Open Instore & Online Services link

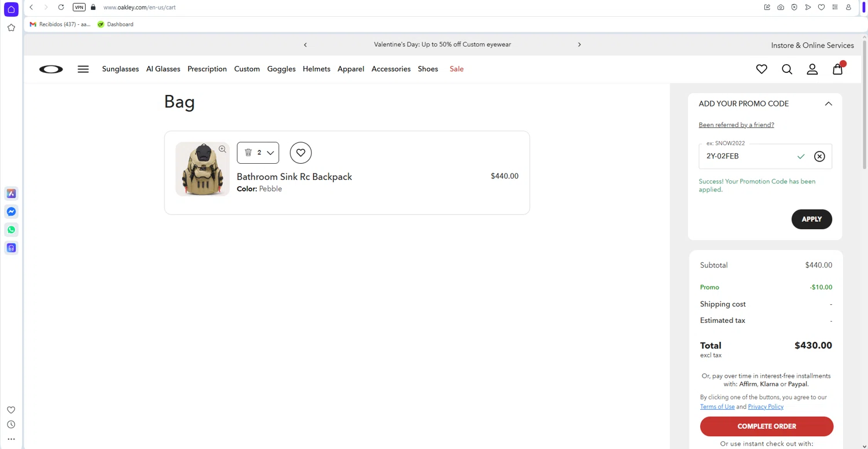pos(812,45)
